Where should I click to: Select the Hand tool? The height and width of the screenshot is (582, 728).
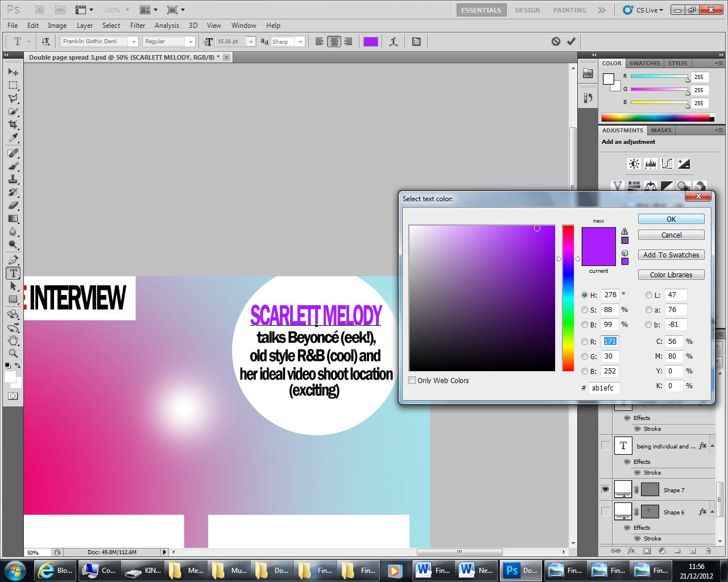(13, 340)
